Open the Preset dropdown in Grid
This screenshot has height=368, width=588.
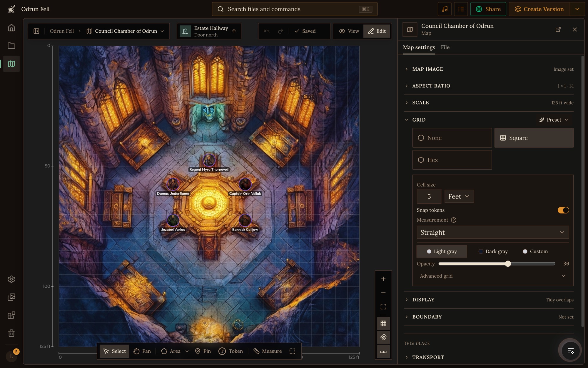click(x=554, y=120)
